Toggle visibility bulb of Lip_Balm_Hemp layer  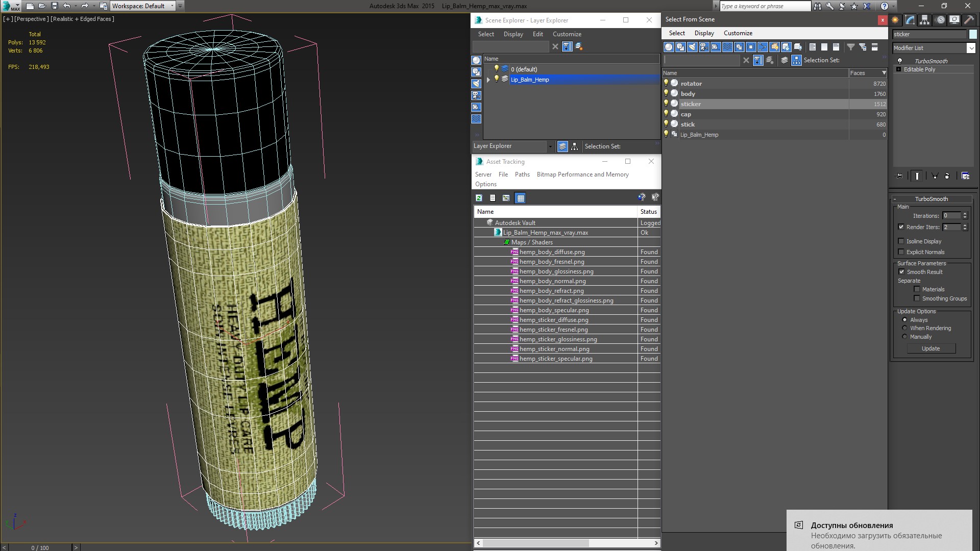[496, 79]
